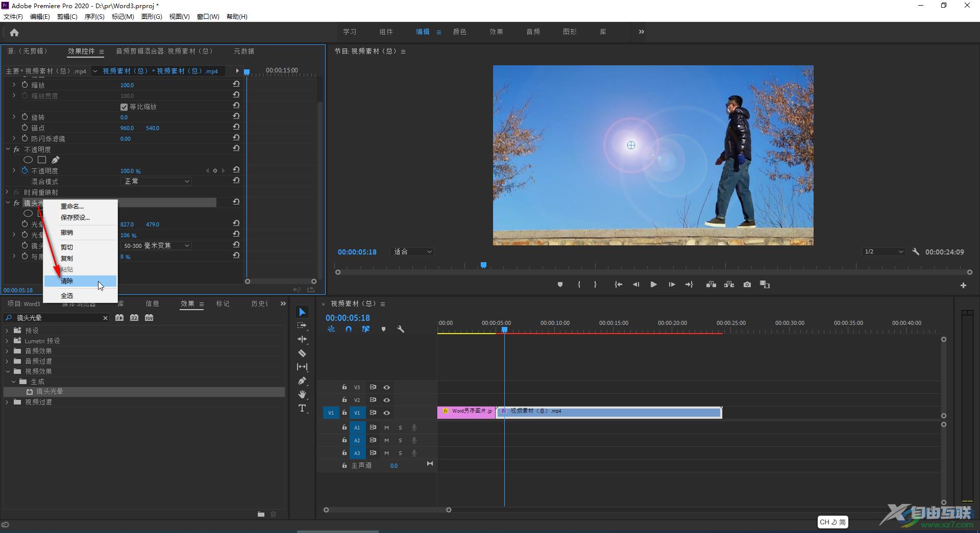
Task: Expand Lumetri 预设 folder
Action: click(7, 341)
